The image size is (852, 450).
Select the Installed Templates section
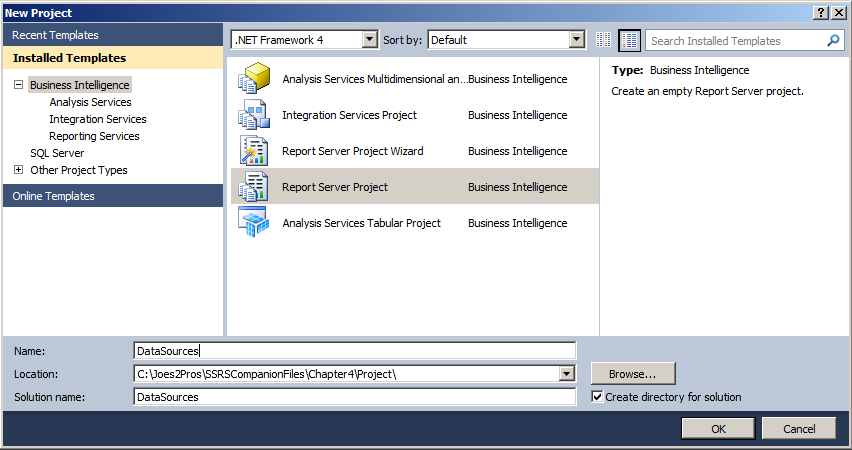[x=112, y=58]
